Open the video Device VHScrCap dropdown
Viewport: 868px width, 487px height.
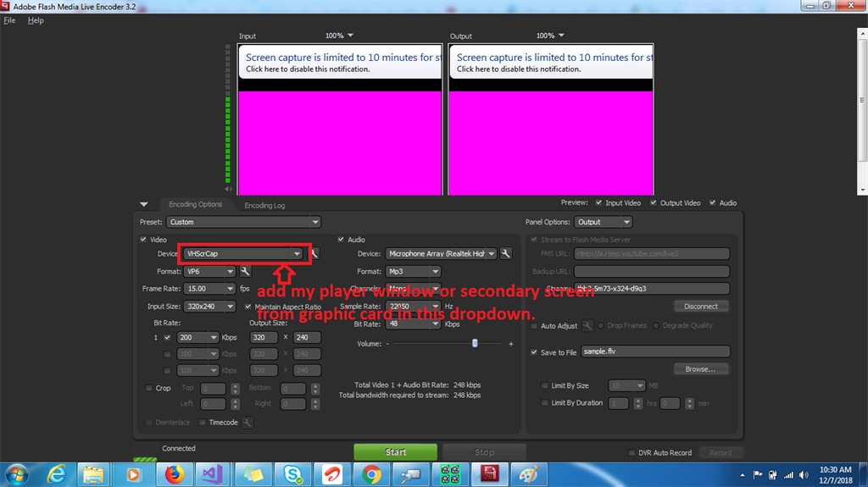[243, 253]
